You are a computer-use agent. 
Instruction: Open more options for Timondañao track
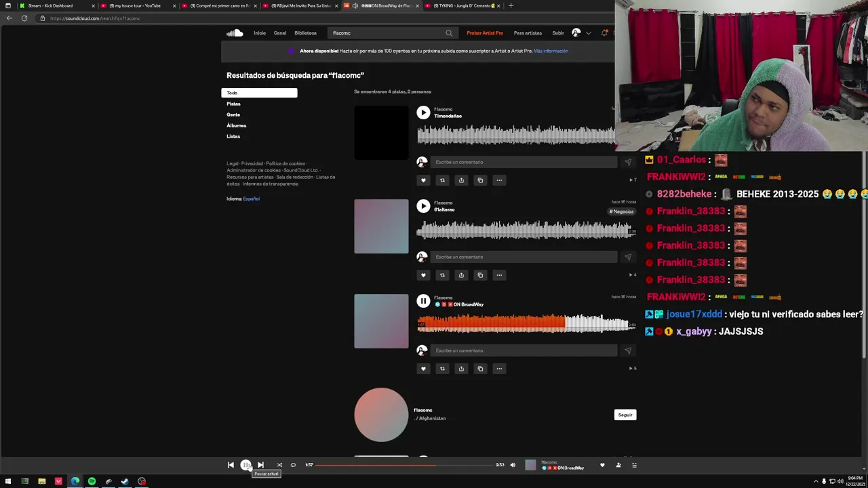[499, 180]
